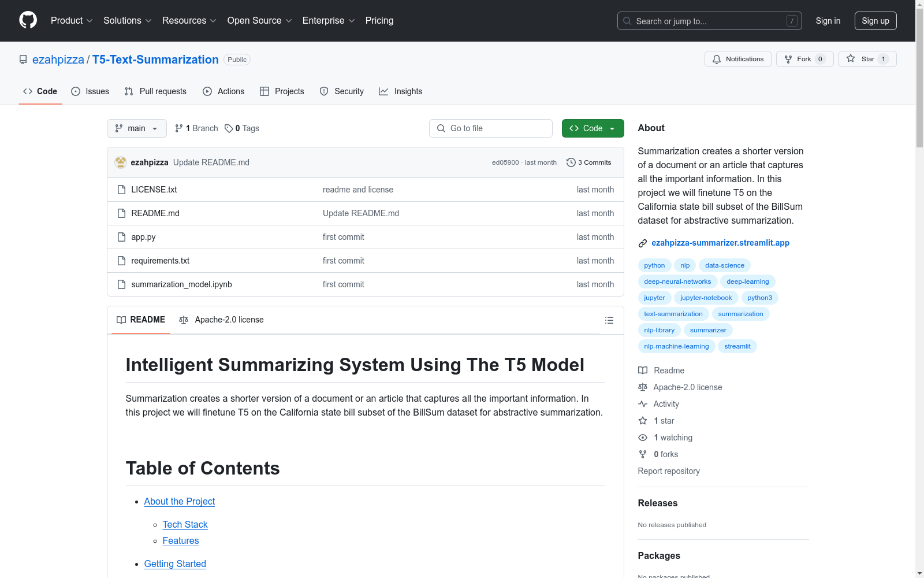Screen dimensions: 924x578
Task: Click the star icon beside 1 star
Action: coord(643,421)
